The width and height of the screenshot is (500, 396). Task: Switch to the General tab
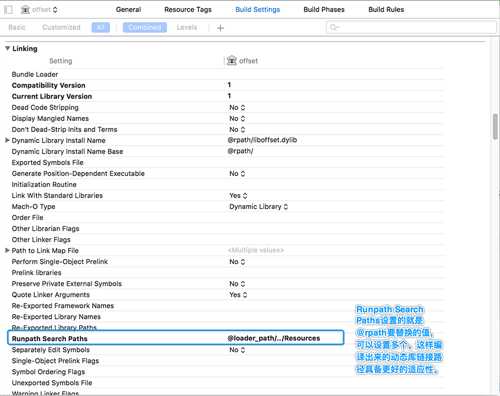pyautogui.click(x=128, y=10)
